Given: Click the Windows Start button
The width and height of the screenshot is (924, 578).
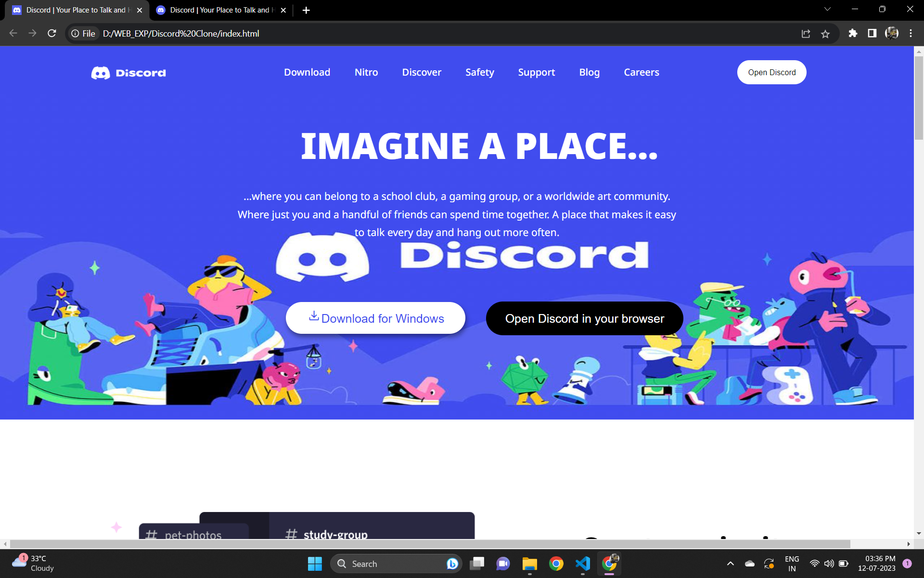Looking at the screenshot, I should click(x=315, y=564).
